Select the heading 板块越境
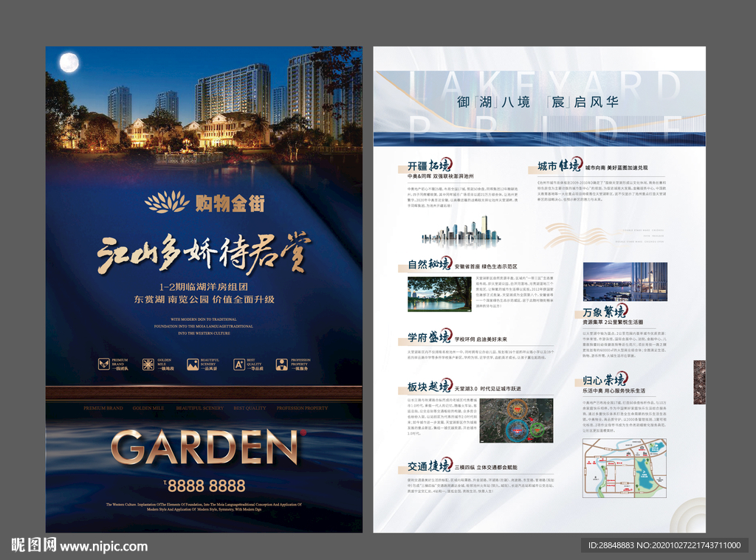Viewport: 756px width, 560px height. click(x=430, y=386)
